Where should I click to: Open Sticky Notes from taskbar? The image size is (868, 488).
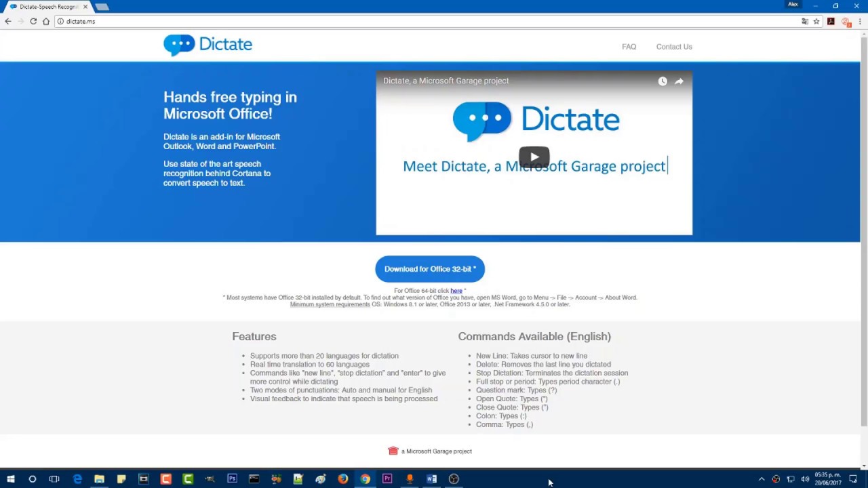121,479
